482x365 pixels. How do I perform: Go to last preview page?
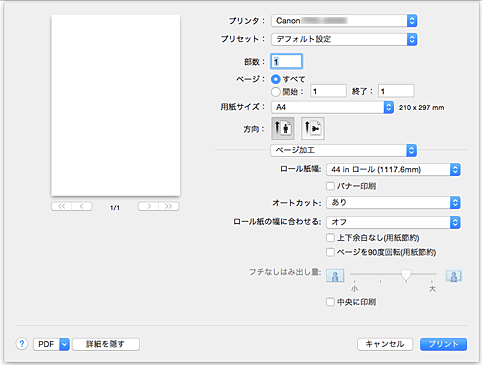(x=169, y=206)
